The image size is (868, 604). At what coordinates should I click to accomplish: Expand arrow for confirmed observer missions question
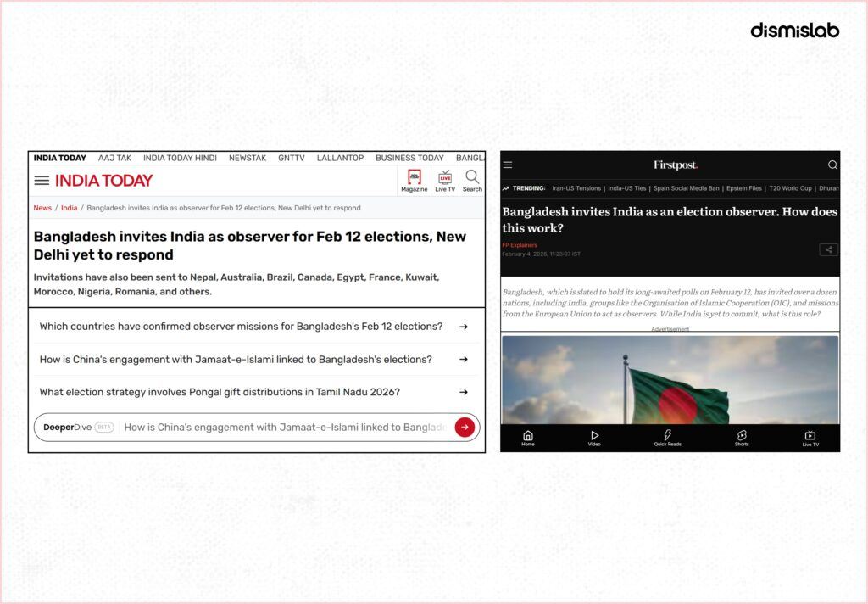coord(464,327)
